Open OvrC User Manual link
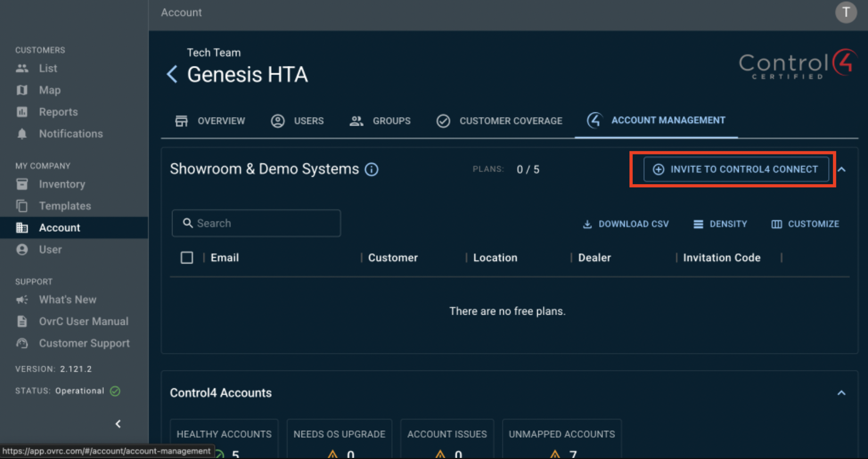The height and width of the screenshot is (459, 868). pos(84,322)
